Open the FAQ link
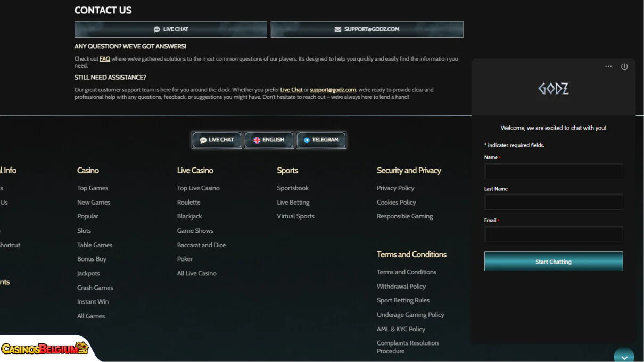 coord(105,59)
